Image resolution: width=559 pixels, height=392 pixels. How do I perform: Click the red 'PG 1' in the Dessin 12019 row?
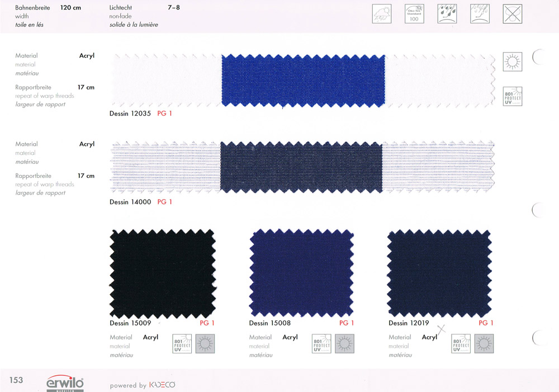coord(486,323)
